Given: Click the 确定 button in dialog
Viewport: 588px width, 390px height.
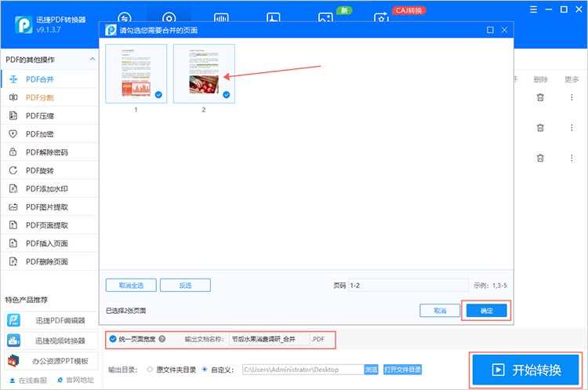Looking at the screenshot, I should (x=486, y=311).
